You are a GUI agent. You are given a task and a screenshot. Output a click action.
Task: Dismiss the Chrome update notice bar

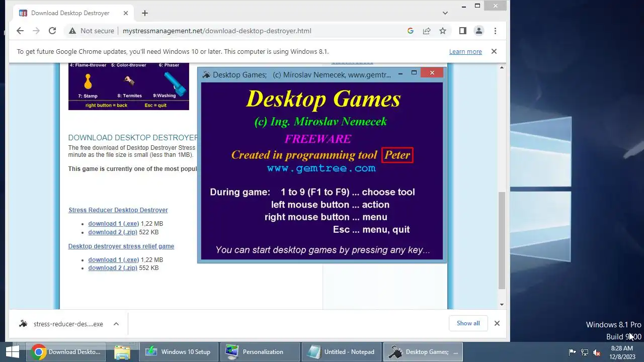coord(494,51)
